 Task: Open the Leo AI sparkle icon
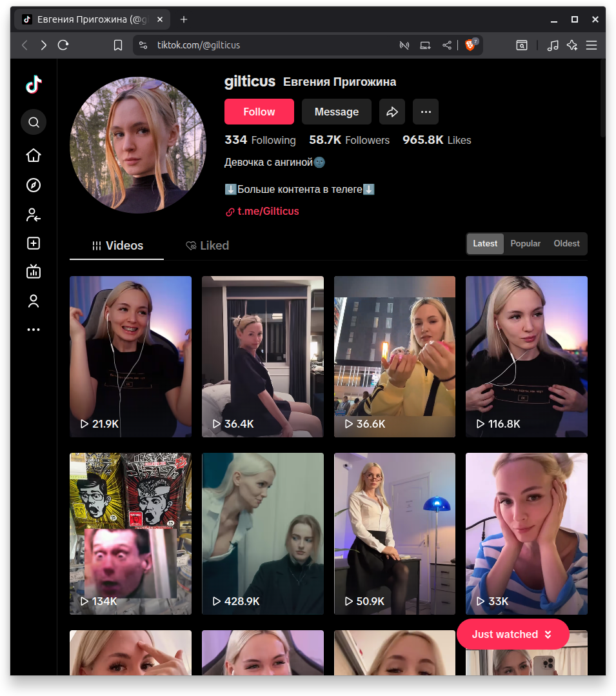coord(572,45)
